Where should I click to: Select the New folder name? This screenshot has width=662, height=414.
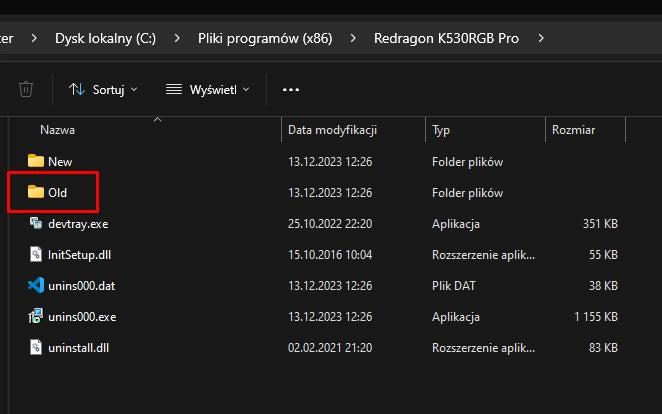[x=60, y=162]
